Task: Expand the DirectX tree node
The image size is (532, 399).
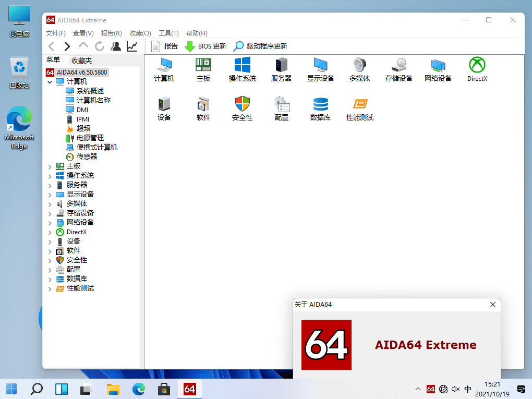Action: 50,232
